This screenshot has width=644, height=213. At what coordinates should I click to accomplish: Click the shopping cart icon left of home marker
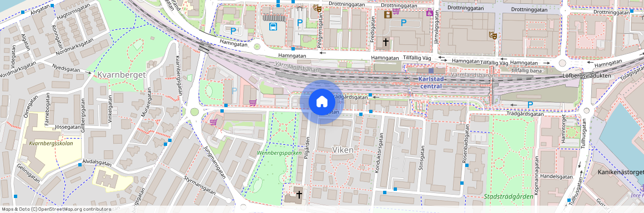point(253,102)
